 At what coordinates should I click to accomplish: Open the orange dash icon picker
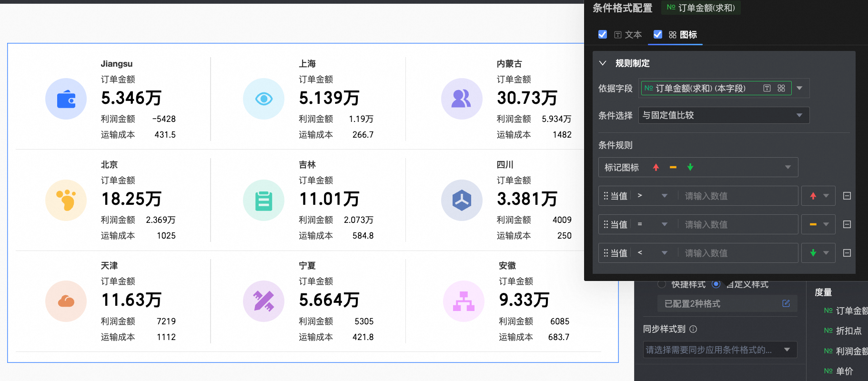tap(818, 224)
